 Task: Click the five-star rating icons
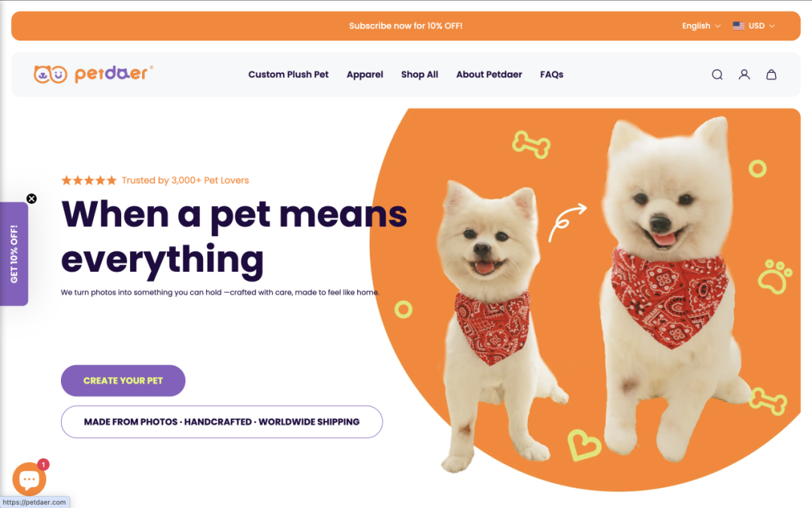tap(89, 181)
